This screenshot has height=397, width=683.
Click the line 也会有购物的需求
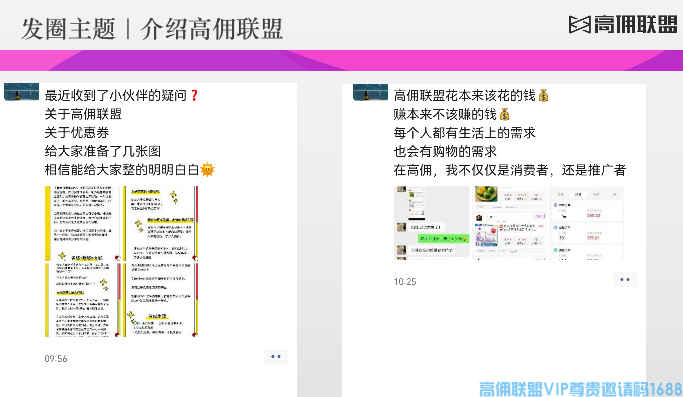click(445, 151)
